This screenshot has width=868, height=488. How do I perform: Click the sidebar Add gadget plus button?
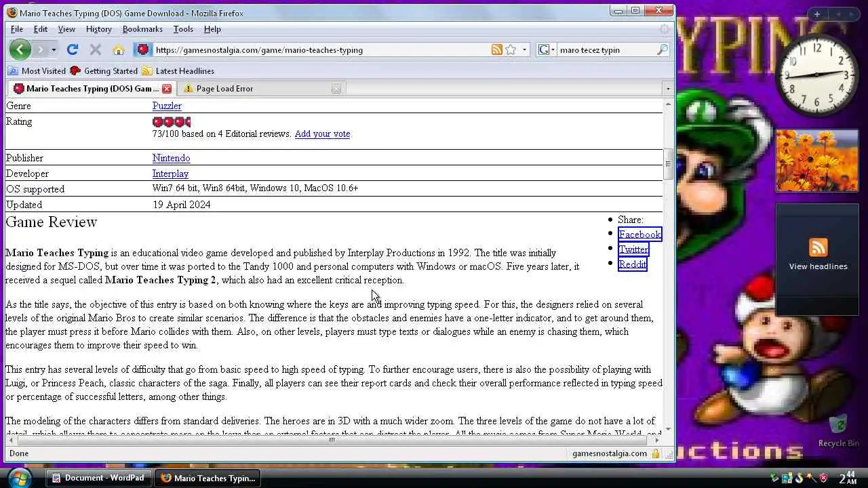click(817, 14)
